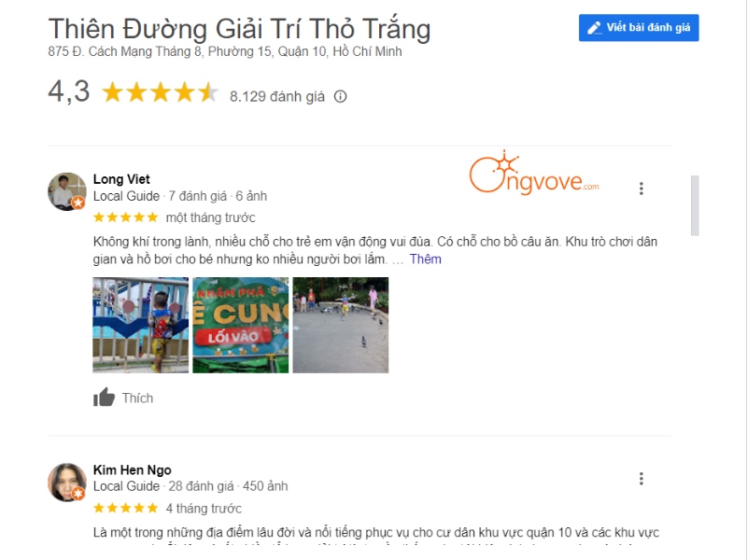Open the photo of the child at the pool railing

pyautogui.click(x=141, y=325)
